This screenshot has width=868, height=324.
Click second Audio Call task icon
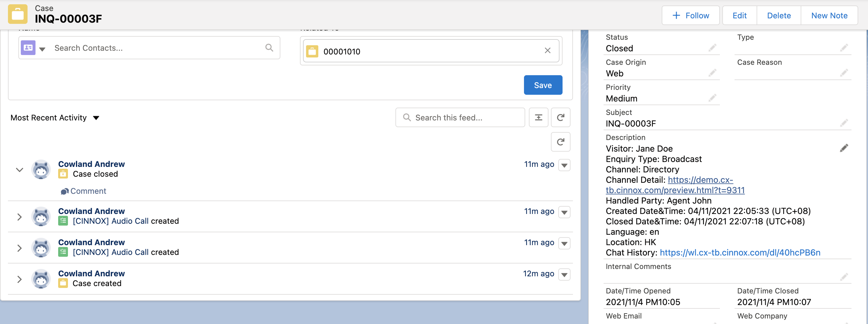[x=63, y=252]
